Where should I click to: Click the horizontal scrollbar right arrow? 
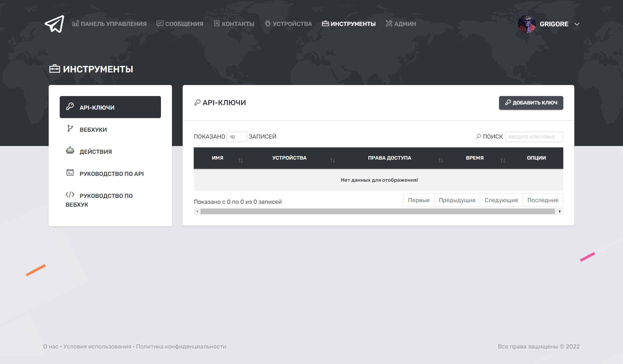pyautogui.click(x=560, y=212)
